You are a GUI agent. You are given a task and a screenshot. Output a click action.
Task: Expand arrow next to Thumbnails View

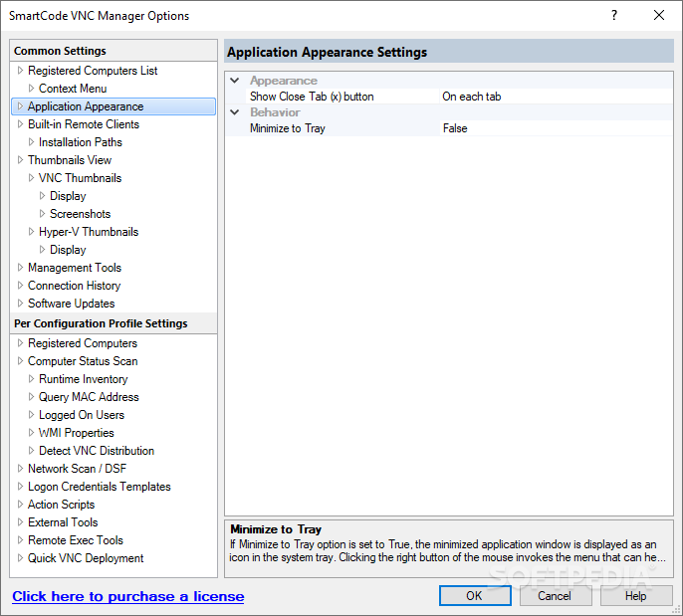pyautogui.click(x=20, y=160)
